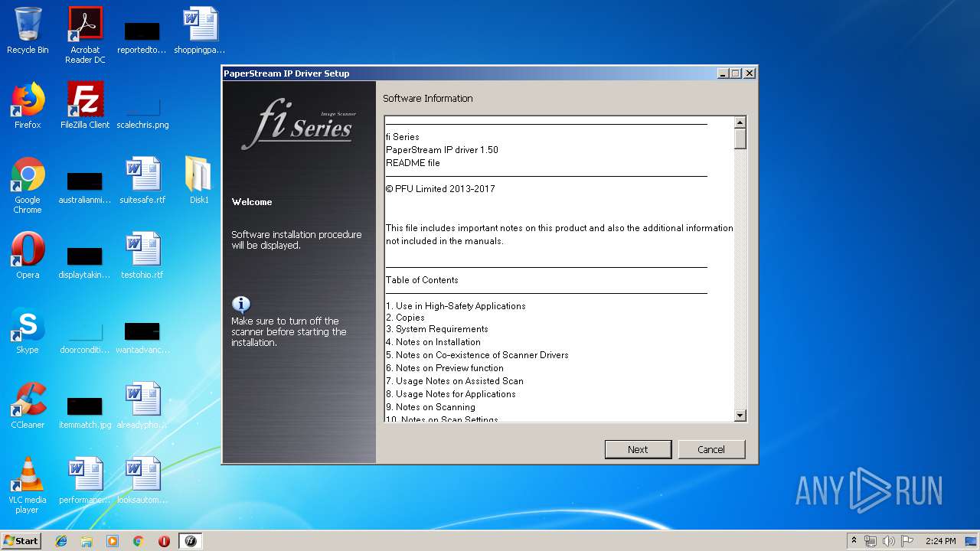Viewport: 980px width, 551px height.
Task: Click '9. Notes on Scanning' line
Action: click(430, 407)
